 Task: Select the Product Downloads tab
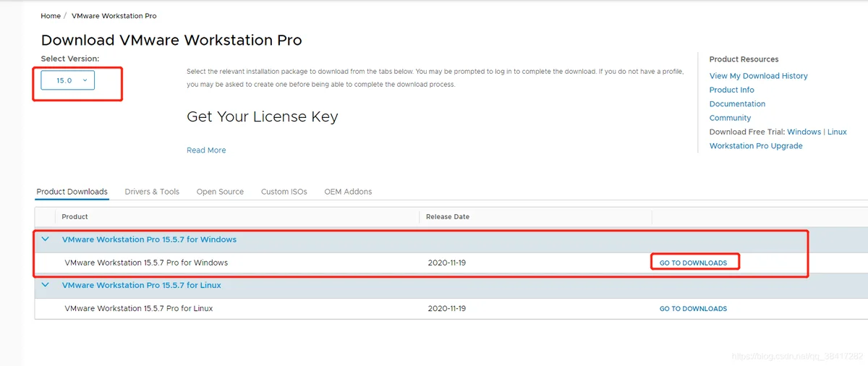pyautogui.click(x=72, y=192)
